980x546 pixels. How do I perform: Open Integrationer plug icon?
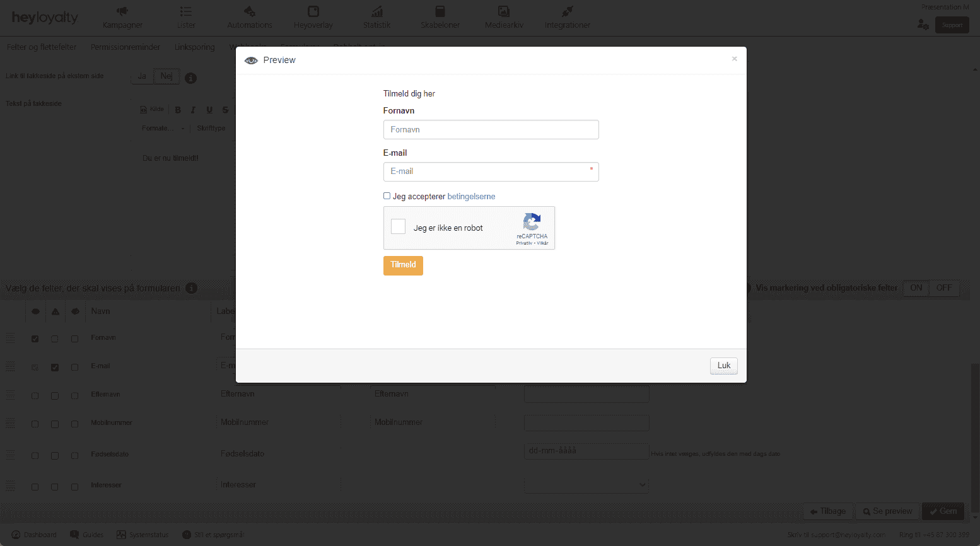pos(568,11)
